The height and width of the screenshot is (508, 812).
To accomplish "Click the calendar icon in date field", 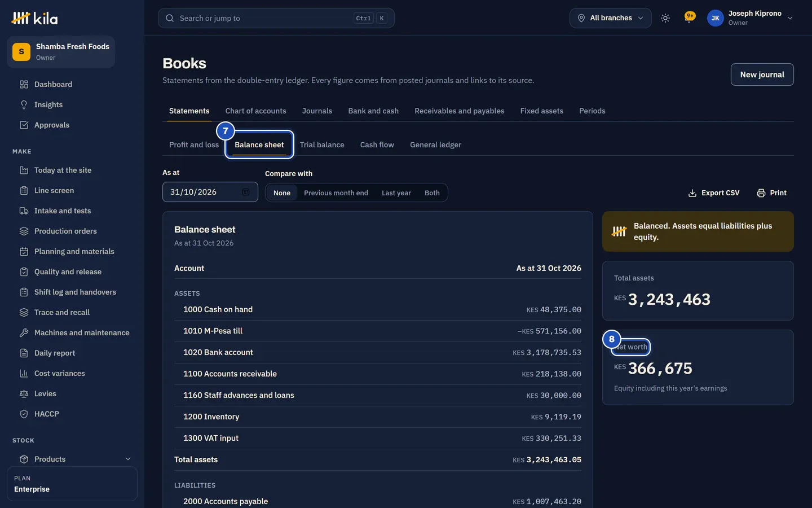I will pyautogui.click(x=246, y=192).
